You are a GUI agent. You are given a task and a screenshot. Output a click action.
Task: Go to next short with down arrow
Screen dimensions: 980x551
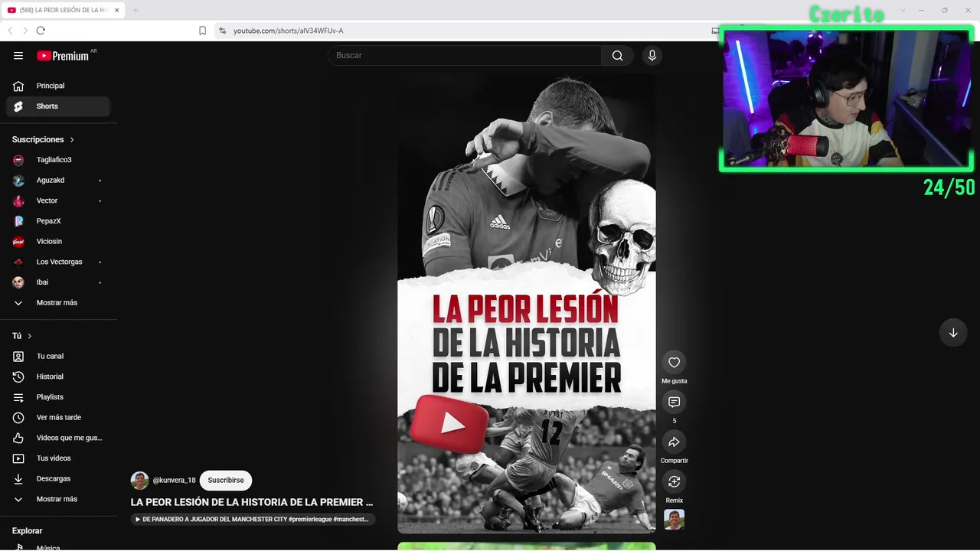[953, 333]
